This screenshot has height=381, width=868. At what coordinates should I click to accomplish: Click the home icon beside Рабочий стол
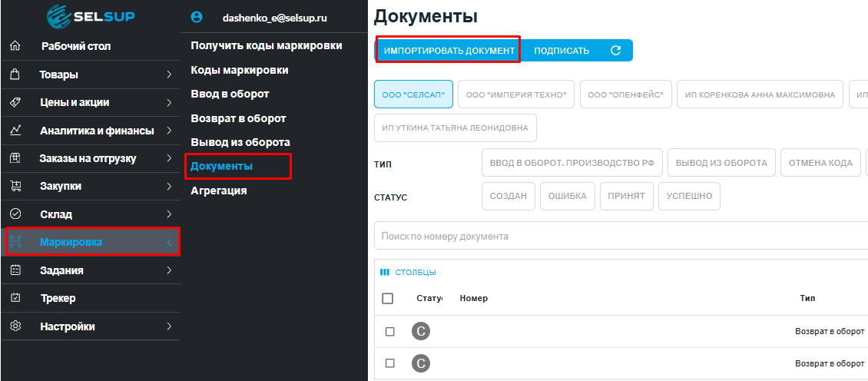[15, 46]
